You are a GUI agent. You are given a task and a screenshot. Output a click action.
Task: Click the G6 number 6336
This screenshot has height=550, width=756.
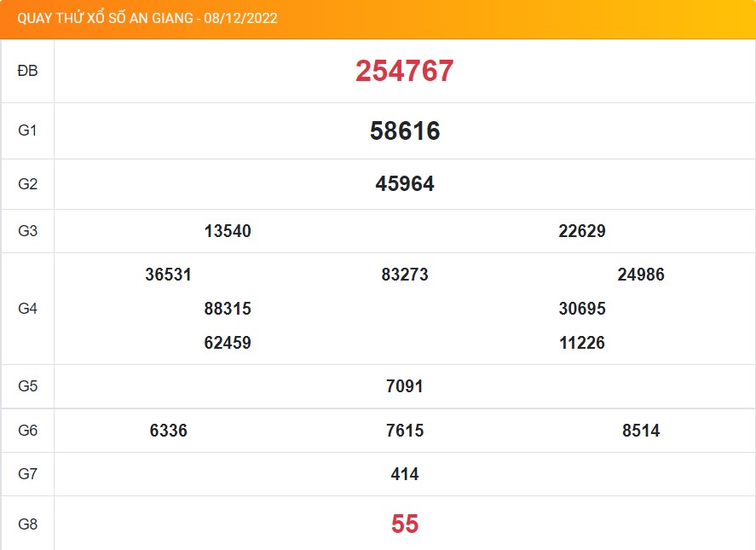point(168,431)
